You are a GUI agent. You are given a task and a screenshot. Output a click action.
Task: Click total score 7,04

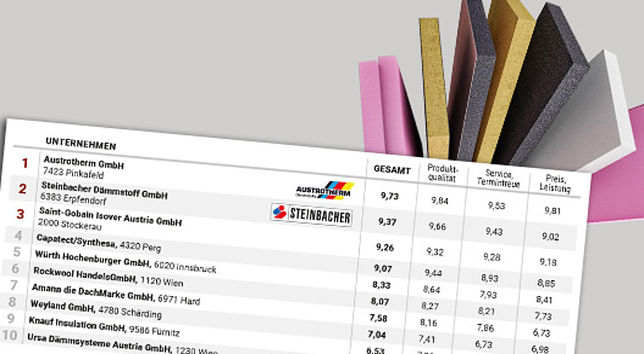(377, 335)
